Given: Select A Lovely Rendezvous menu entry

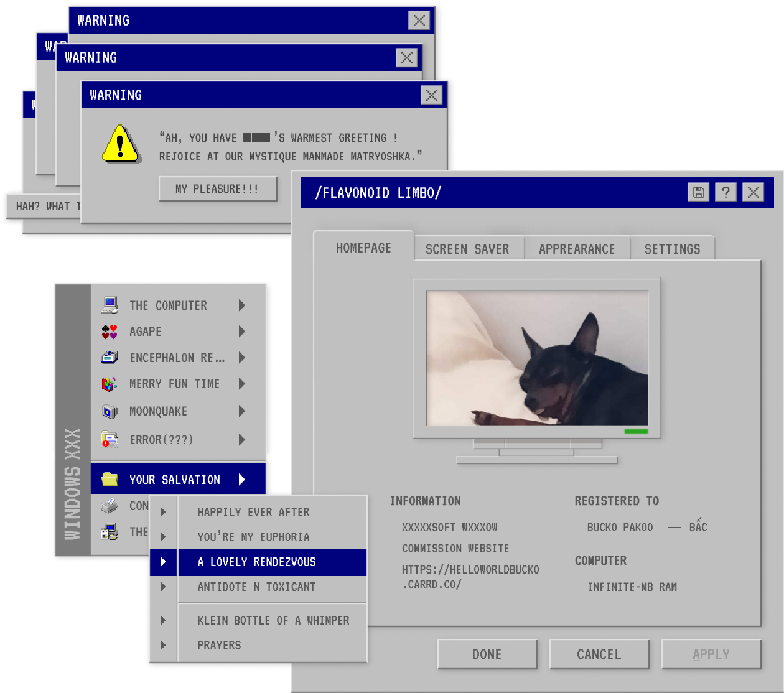Looking at the screenshot, I should coord(256,562).
